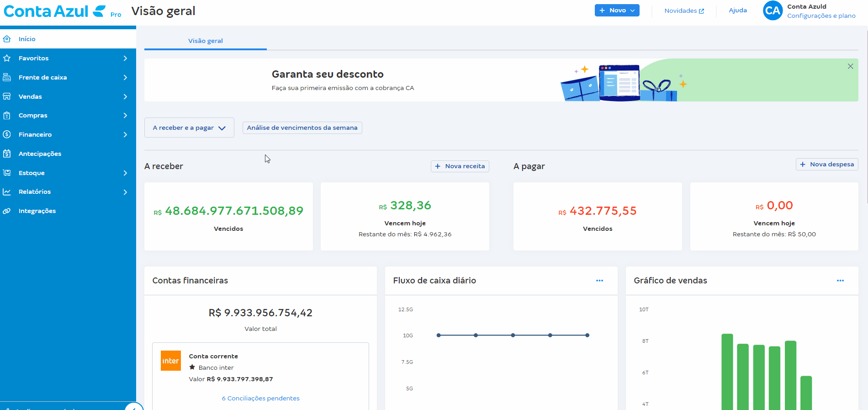This screenshot has height=410, width=868.
Task: Click the Relatórios chart icon
Action: click(7, 192)
